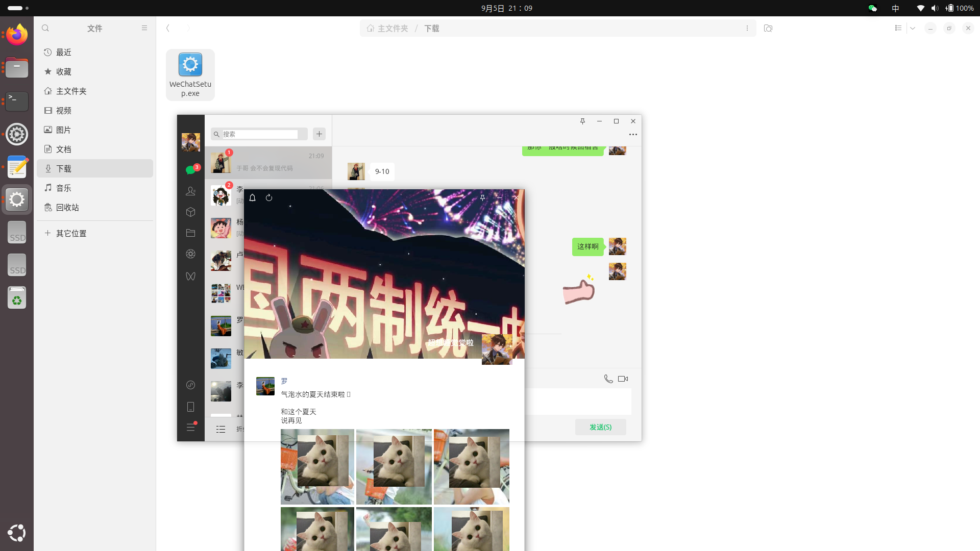Click the poster name 罗 in Moments
Image resolution: width=980 pixels, height=551 pixels.
click(x=284, y=381)
